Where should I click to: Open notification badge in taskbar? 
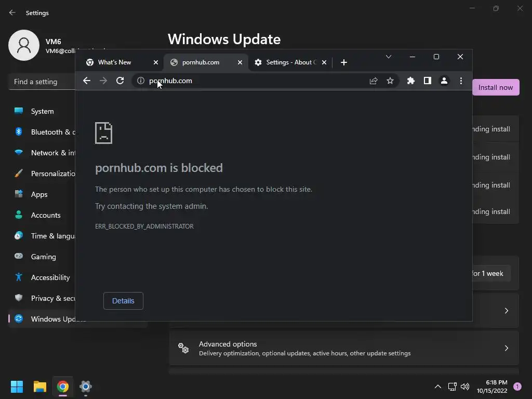click(x=517, y=387)
